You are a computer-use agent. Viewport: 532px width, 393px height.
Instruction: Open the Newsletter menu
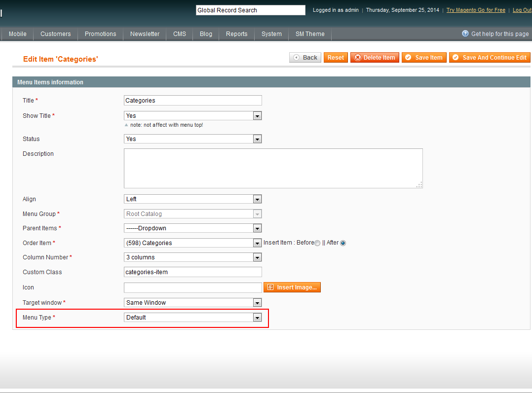tap(145, 34)
